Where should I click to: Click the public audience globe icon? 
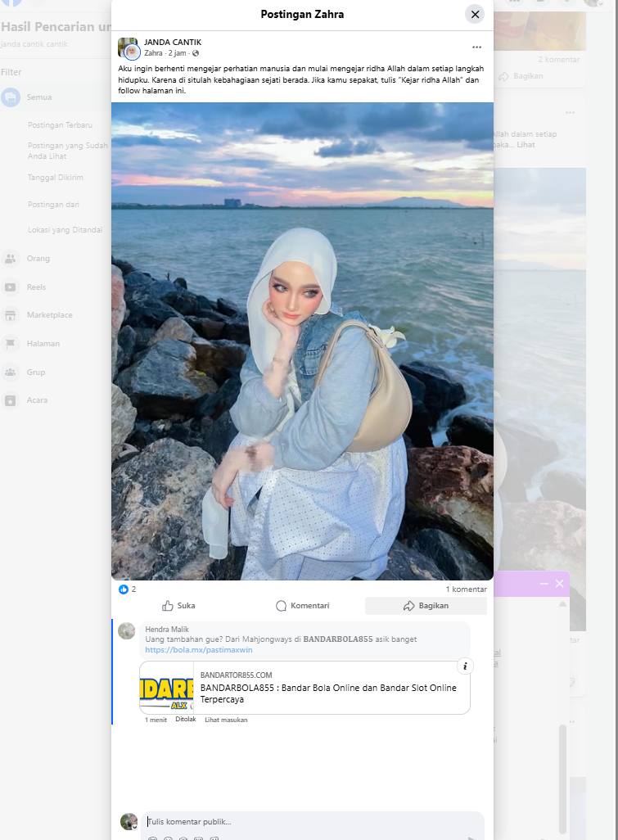coord(196,53)
